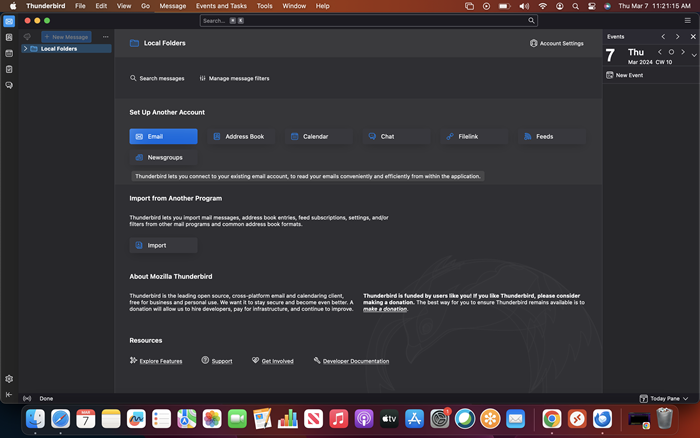The width and height of the screenshot is (700, 438).
Task: Select Local Folders in folder tree
Action: 66,49
